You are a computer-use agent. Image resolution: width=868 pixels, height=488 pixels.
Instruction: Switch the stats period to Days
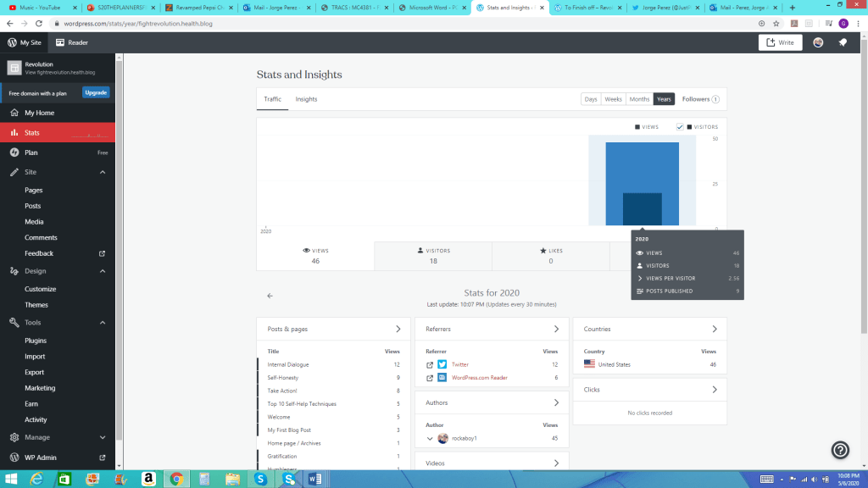(x=591, y=99)
